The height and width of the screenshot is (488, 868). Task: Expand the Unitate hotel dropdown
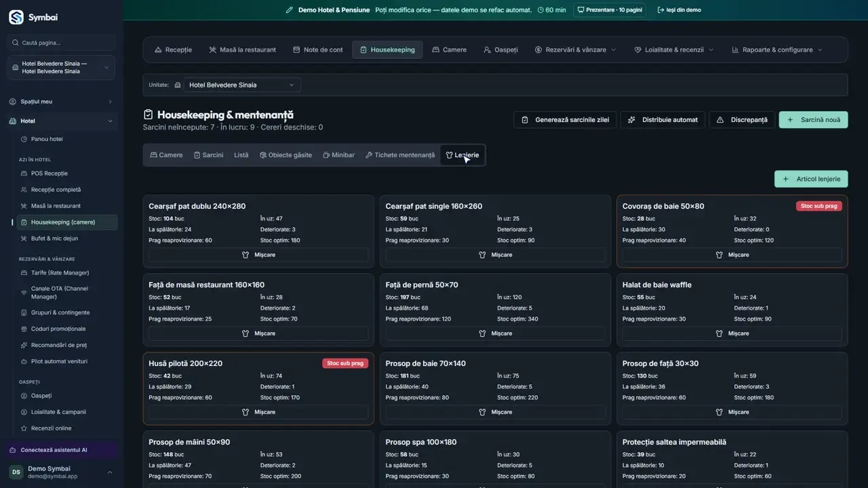pos(242,85)
